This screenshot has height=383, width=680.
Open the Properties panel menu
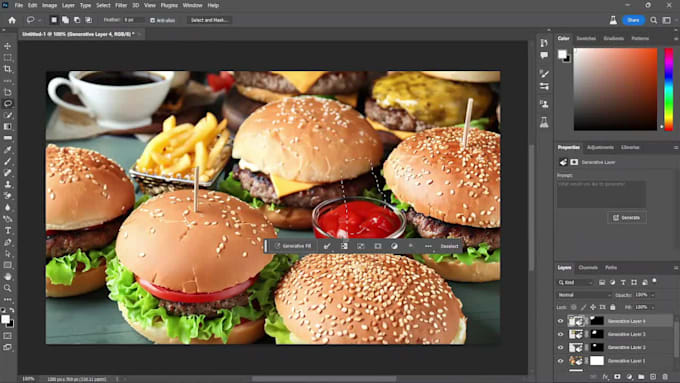(676, 147)
